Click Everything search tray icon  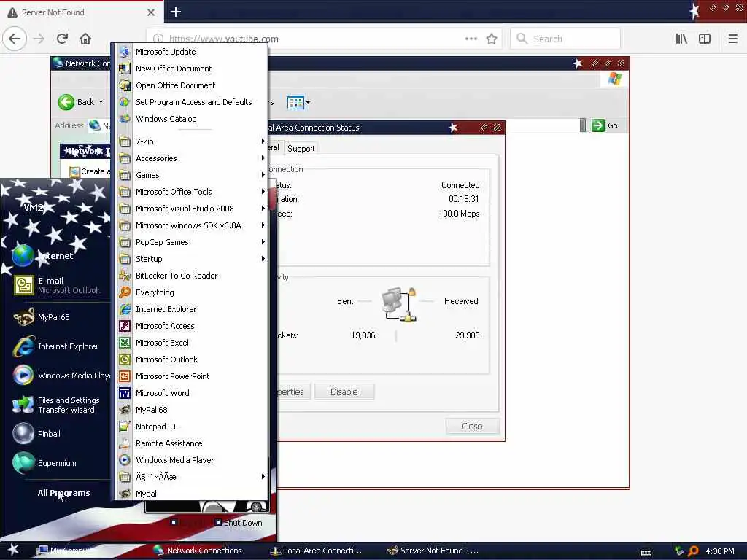pyautogui.click(x=693, y=551)
